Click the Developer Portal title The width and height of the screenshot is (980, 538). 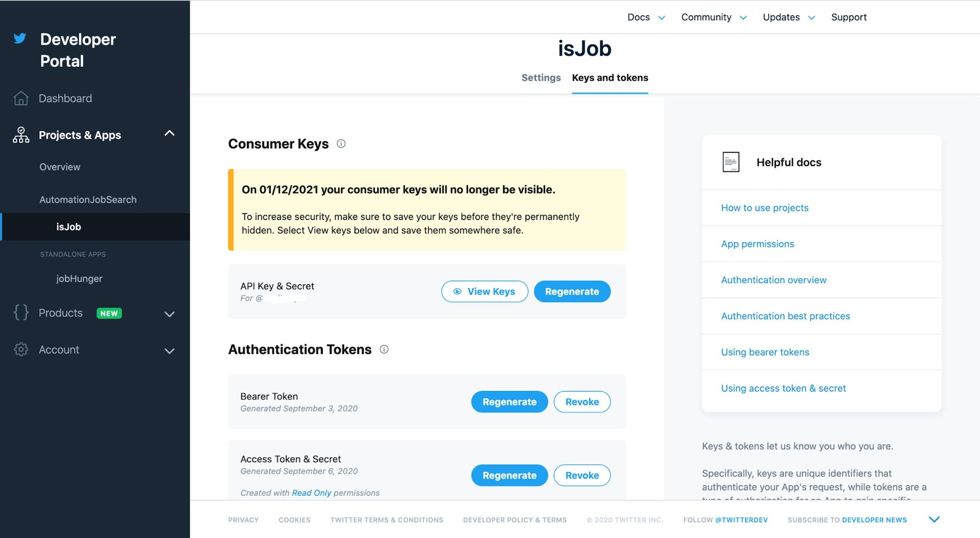(x=78, y=50)
